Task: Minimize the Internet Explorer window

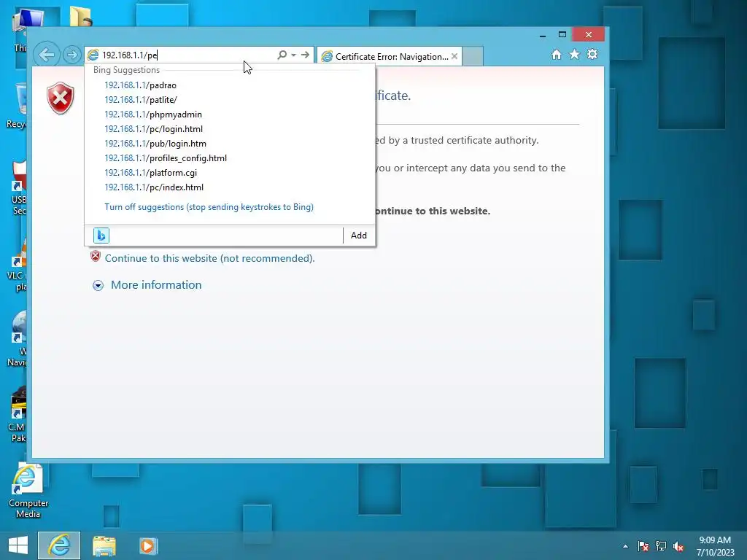Action: 543,35
